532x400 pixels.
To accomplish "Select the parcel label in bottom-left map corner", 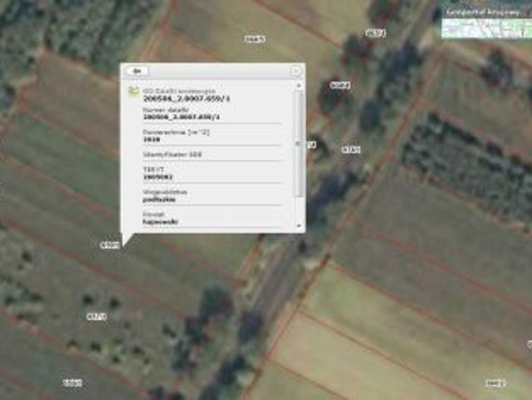I will pyautogui.click(x=72, y=382).
